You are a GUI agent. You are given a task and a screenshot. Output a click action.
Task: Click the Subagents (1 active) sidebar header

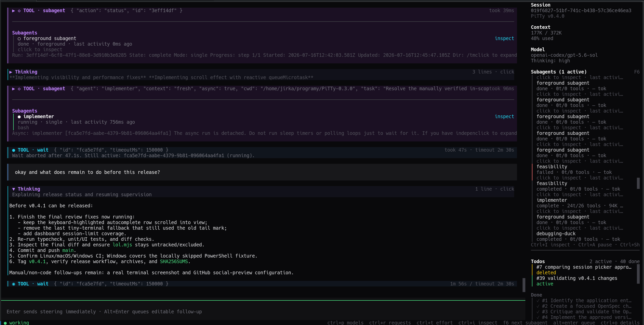559,72
